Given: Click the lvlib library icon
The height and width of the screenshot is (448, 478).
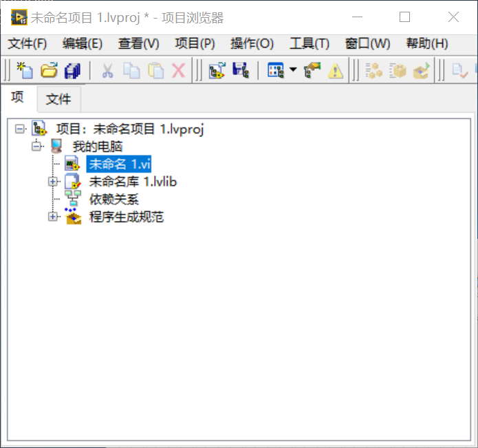Looking at the screenshot, I should pos(73,181).
